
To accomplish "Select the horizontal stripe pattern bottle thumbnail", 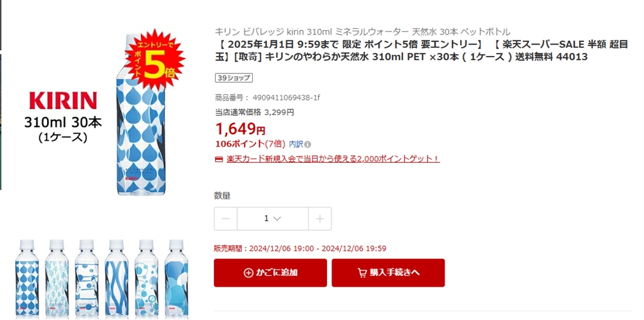I will pyautogui.click(x=87, y=279).
